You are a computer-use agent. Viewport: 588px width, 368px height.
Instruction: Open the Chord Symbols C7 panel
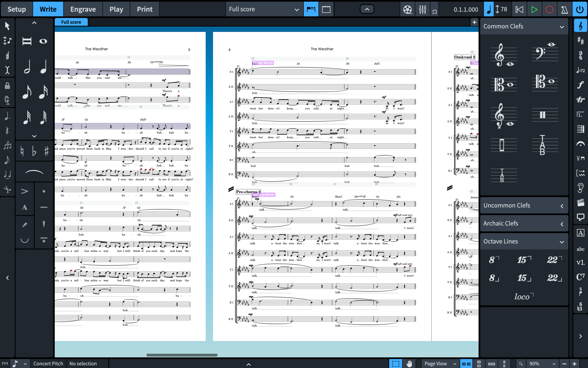point(580,277)
